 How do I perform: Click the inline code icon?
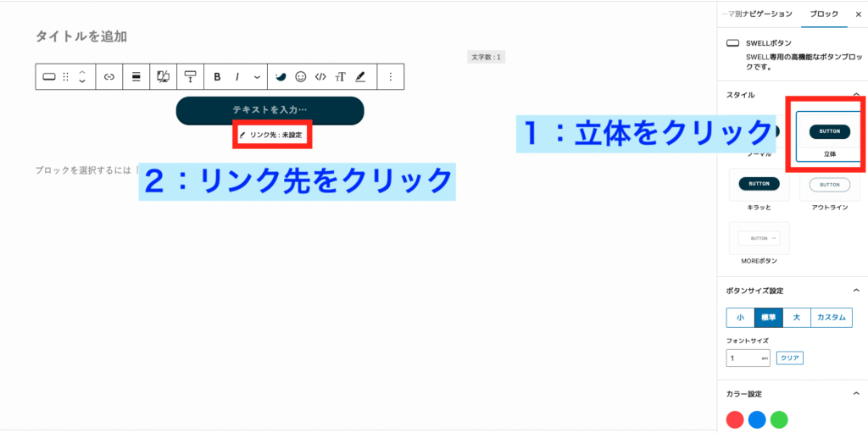point(320,77)
